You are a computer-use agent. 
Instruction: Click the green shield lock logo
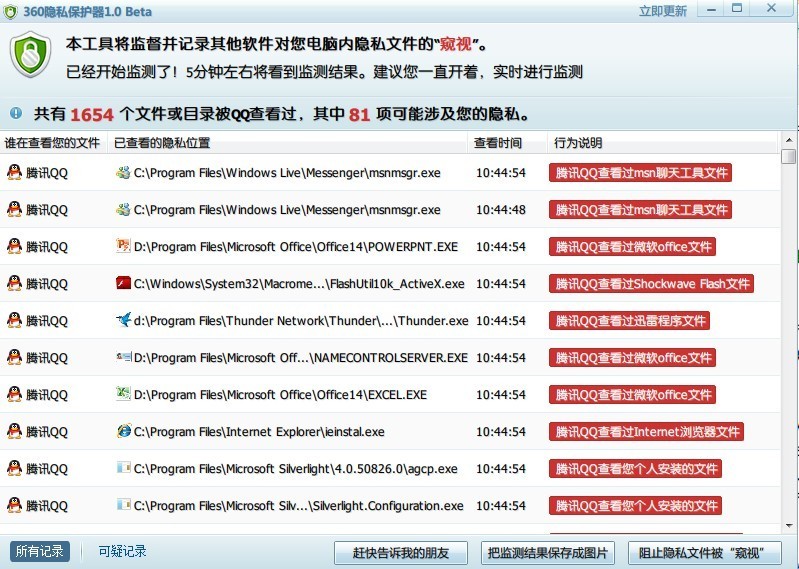coord(31,54)
